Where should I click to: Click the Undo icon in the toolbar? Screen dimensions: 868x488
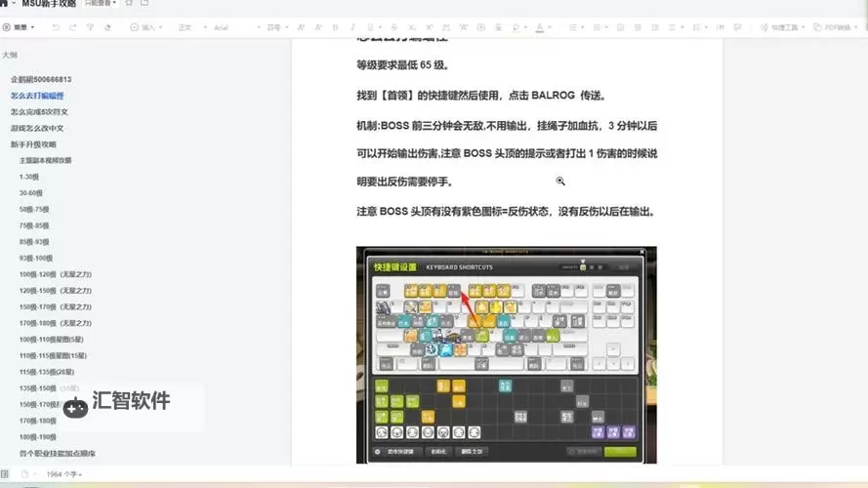tap(56, 27)
